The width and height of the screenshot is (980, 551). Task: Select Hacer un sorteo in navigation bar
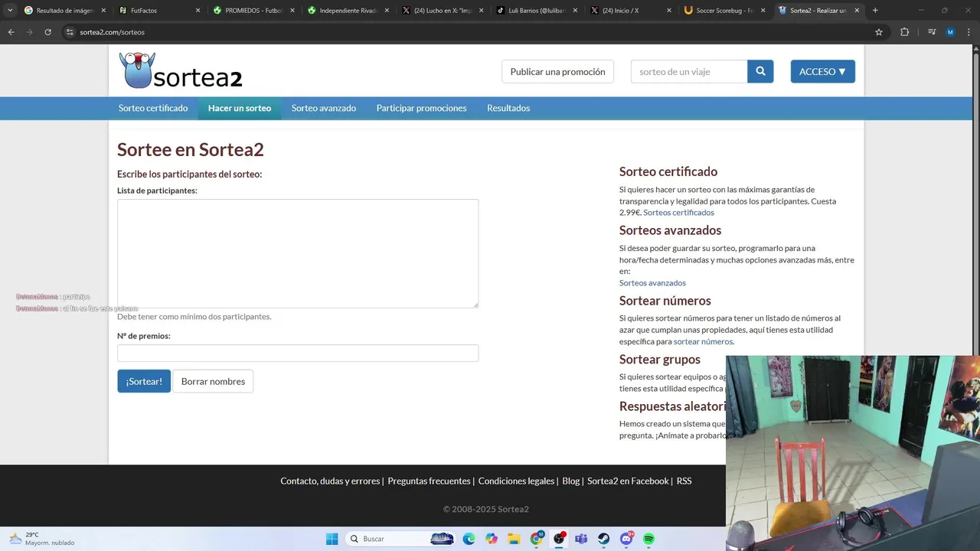(240, 108)
